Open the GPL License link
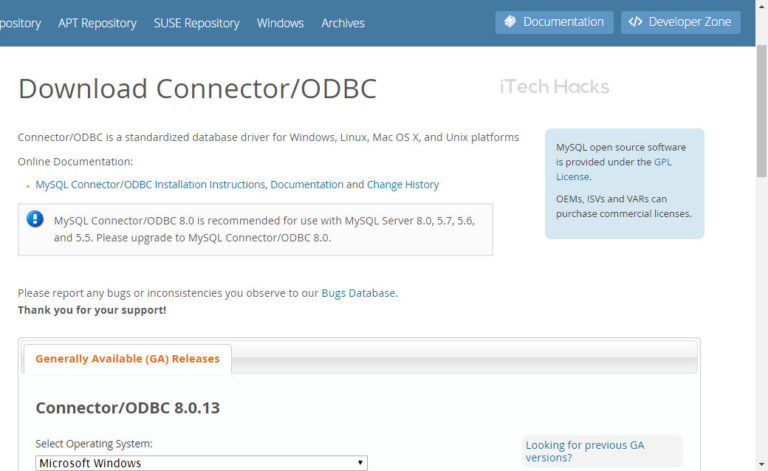Image resolution: width=768 pixels, height=471 pixels. click(x=662, y=162)
